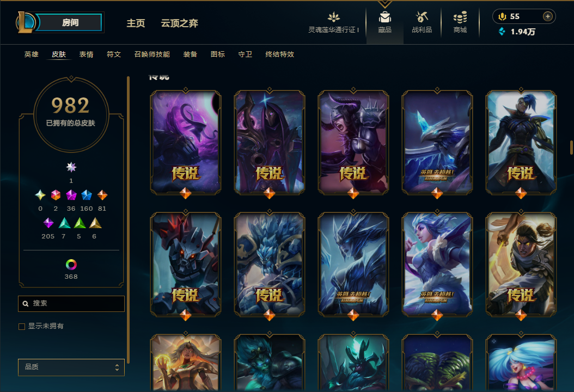The width and height of the screenshot is (574, 392).
Task: Click the 房间 lobby button
Action: click(70, 22)
